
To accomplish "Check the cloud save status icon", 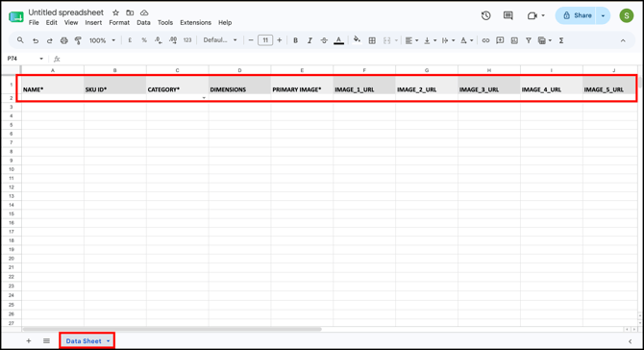I will click(144, 12).
